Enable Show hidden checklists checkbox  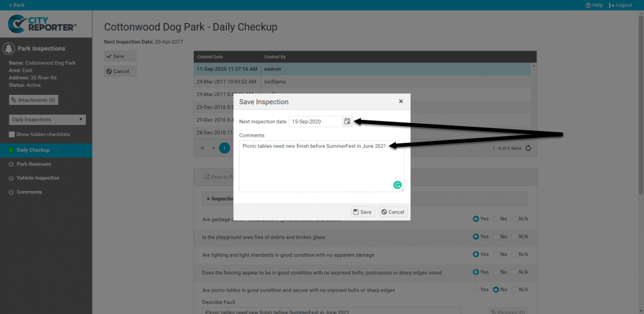coord(12,134)
